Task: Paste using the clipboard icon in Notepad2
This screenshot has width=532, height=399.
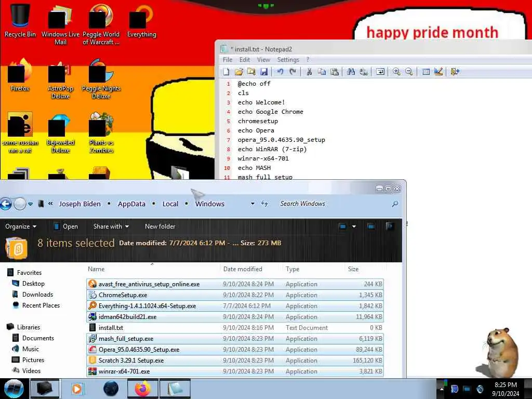Action: (x=335, y=72)
